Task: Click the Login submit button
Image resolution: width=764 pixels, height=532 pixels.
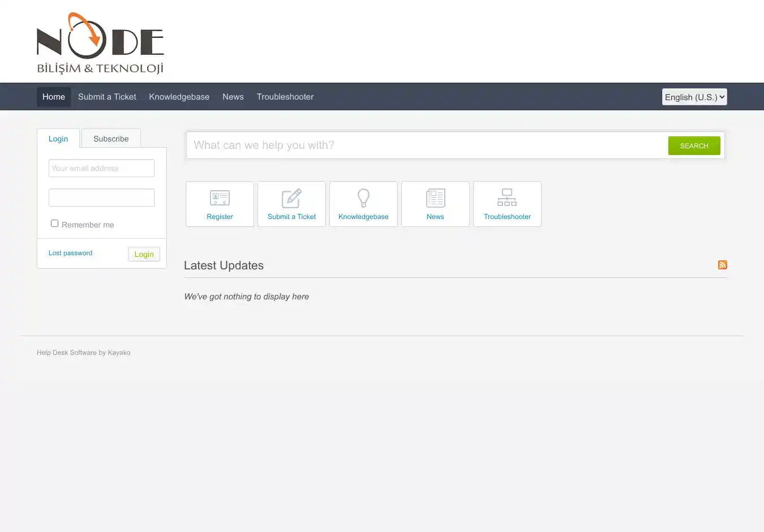Action: (x=144, y=254)
